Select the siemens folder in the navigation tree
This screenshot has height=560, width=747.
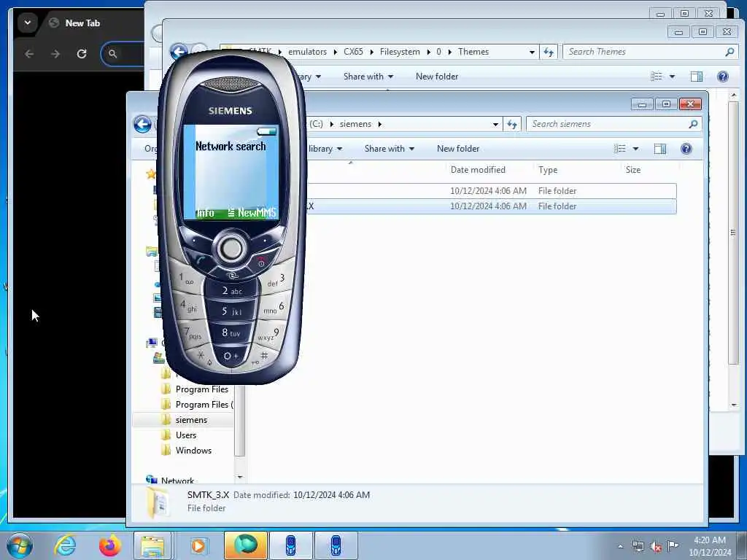(x=190, y=420)
